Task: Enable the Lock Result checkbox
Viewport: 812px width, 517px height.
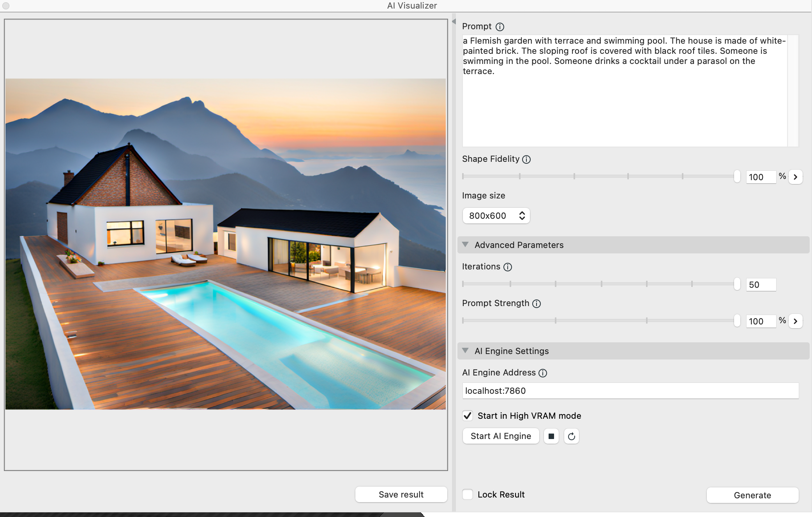Action: pos(468,495)
